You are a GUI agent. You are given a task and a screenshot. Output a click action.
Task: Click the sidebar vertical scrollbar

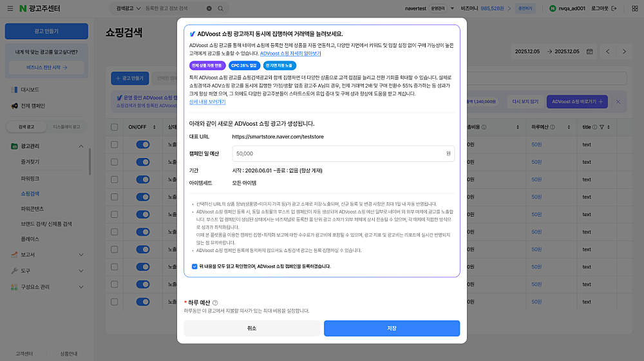[x=90, y=162]
